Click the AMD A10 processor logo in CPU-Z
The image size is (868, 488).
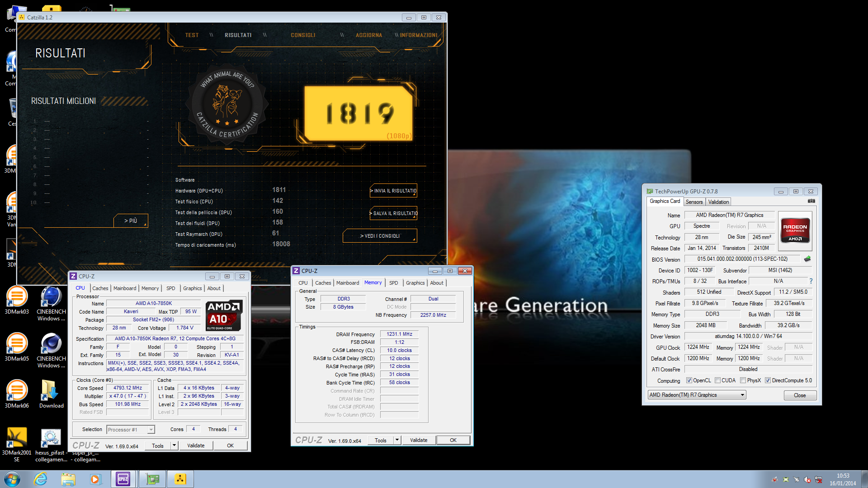224,315
